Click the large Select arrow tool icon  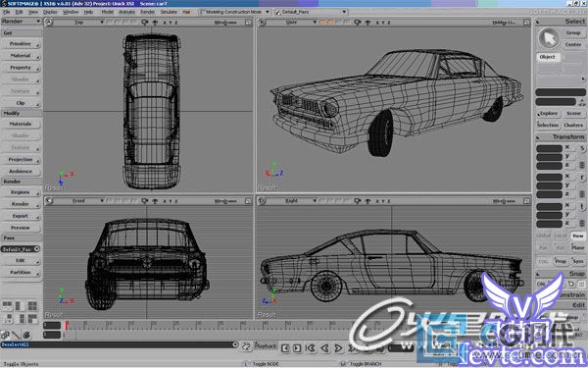click(548, 38)
